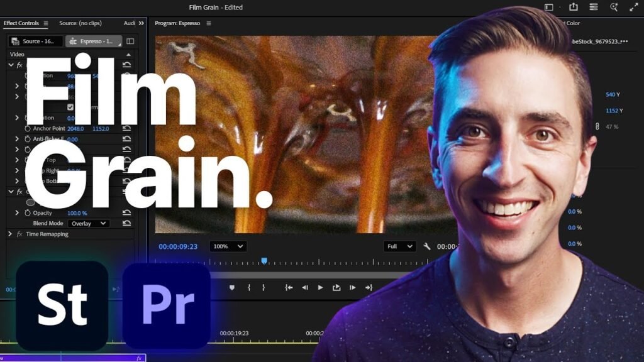Show hidden panel tabs with double chevron
The height and width of the screenshot is (362, 644).
pos(142,23)
